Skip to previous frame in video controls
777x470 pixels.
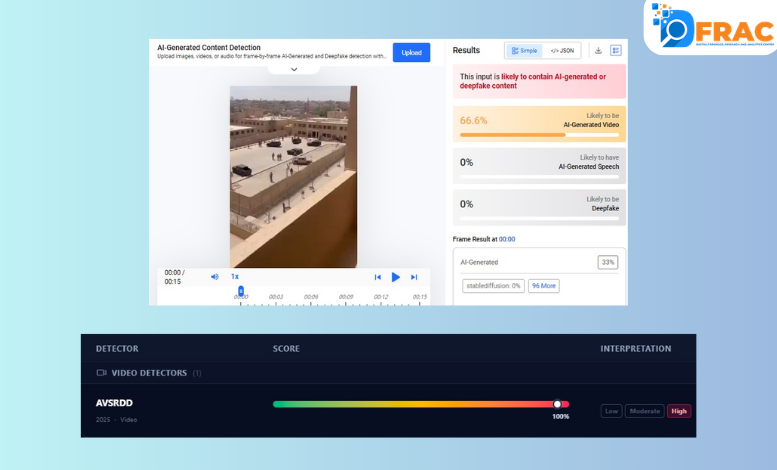coord(378,277)
